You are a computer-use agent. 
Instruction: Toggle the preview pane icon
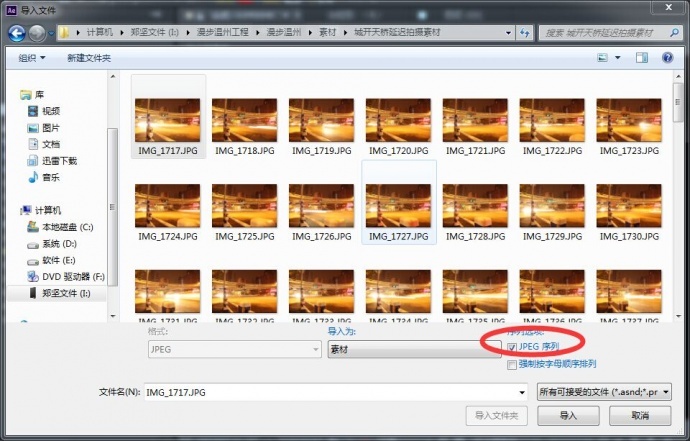point(643,58)
